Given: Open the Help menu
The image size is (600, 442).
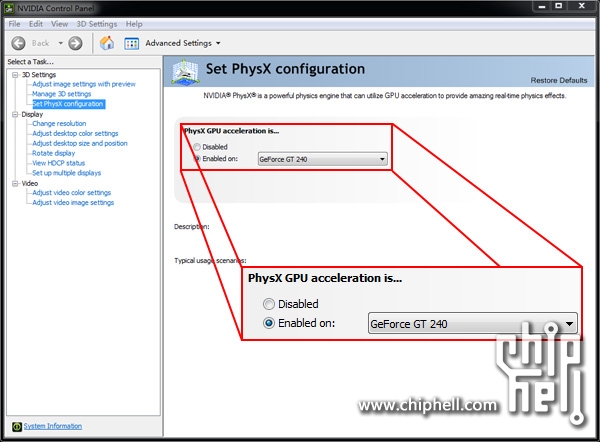Looking at the screenshot, I should click(x=134, y=24).
